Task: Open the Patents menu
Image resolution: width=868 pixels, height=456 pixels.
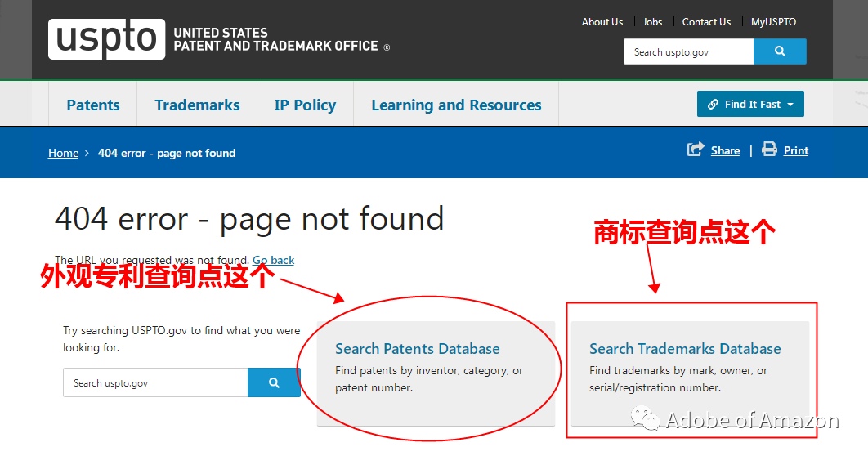Action: tap(93, 105)
